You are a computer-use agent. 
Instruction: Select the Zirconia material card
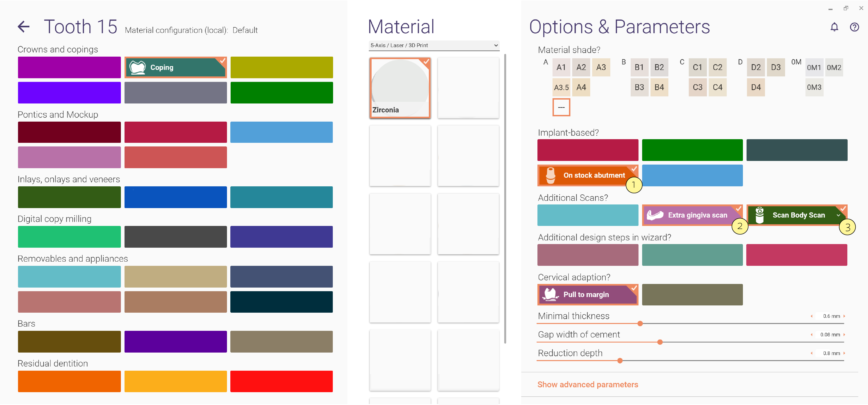(400, 88)
